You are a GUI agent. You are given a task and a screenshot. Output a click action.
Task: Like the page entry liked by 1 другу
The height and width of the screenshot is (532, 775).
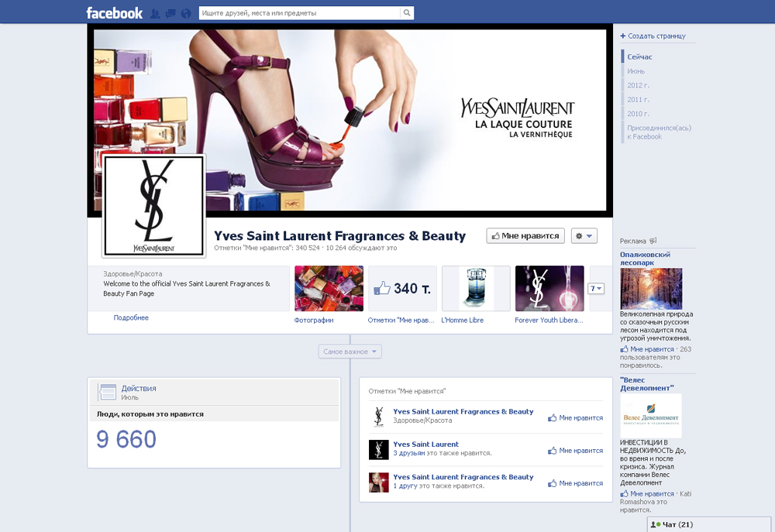(575, 483)
